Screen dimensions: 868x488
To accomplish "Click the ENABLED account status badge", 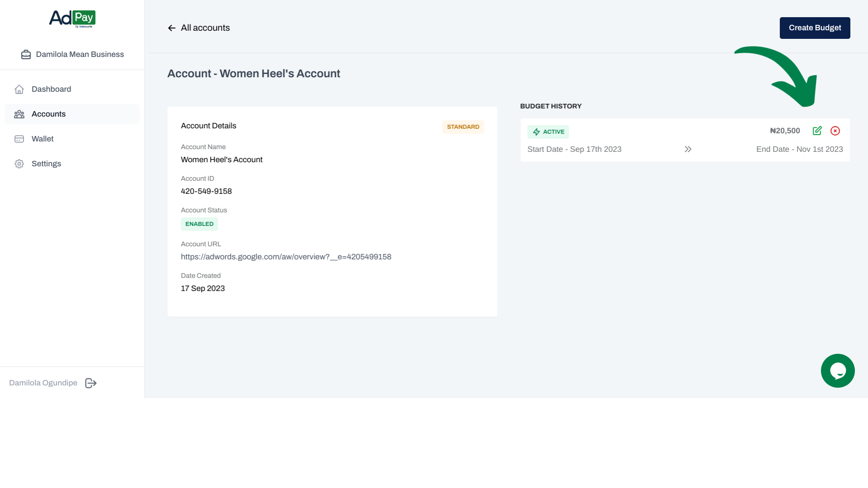I will click(199, 224).
